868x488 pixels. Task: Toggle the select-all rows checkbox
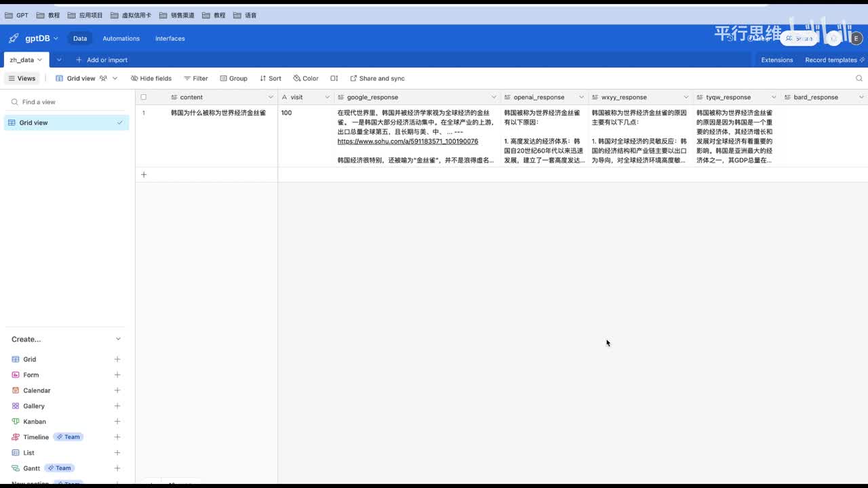click(x=143, y=98)
